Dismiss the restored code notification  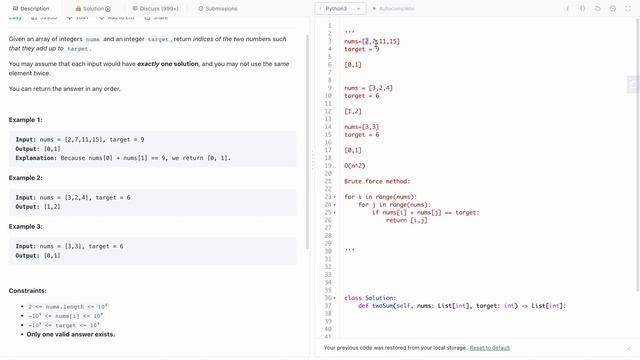(x=628, y=348)
